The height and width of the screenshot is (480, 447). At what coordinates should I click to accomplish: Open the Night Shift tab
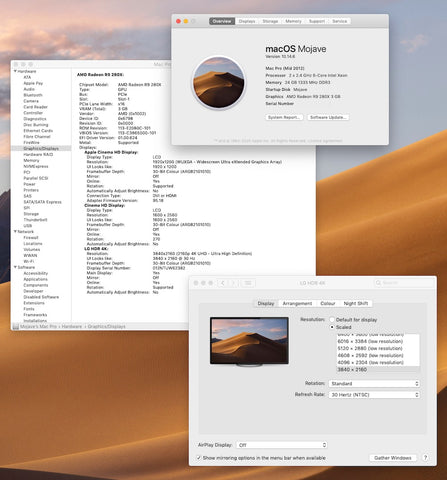point(356,303)
